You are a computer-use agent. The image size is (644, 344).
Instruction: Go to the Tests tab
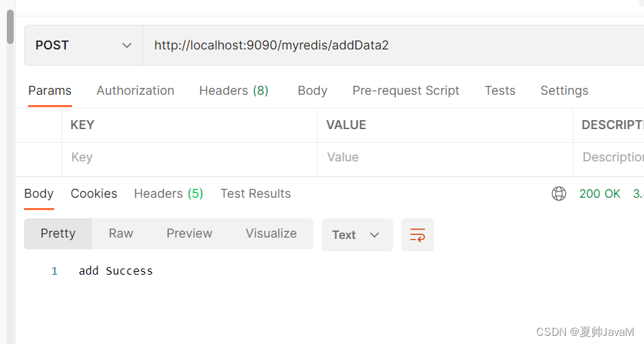[x=500, y=91]
